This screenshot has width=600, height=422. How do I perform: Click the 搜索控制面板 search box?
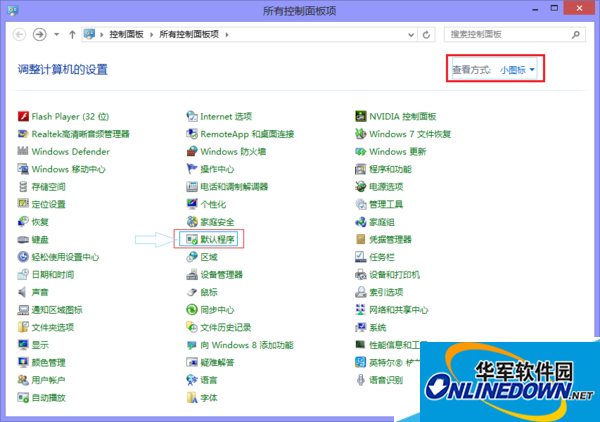508,34
